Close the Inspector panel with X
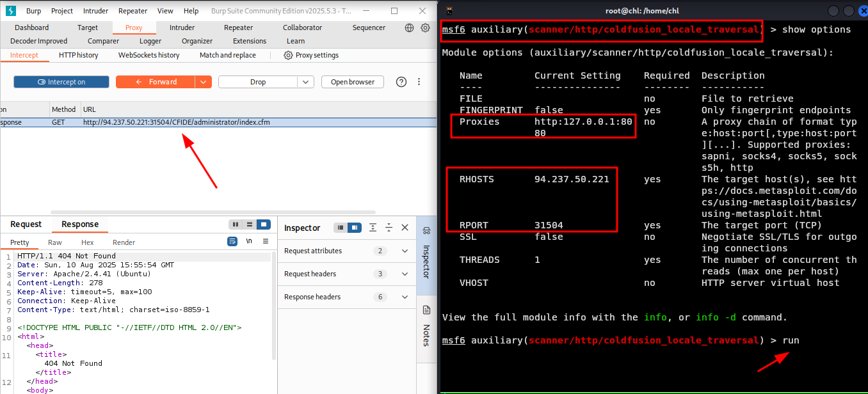868x394 pixels. [x=405, y=228]
